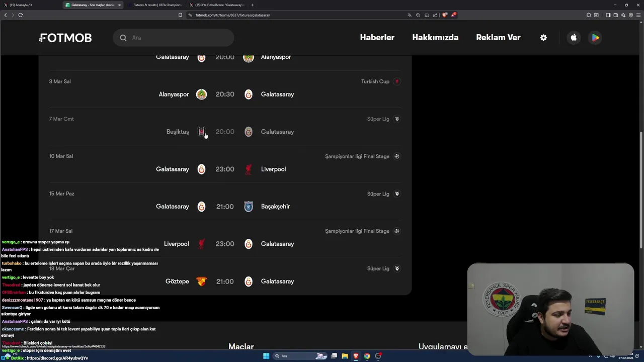This screenshot has height=362, width=644.
Task: Click the Brave Shields icon
Action: coord(445,15)
